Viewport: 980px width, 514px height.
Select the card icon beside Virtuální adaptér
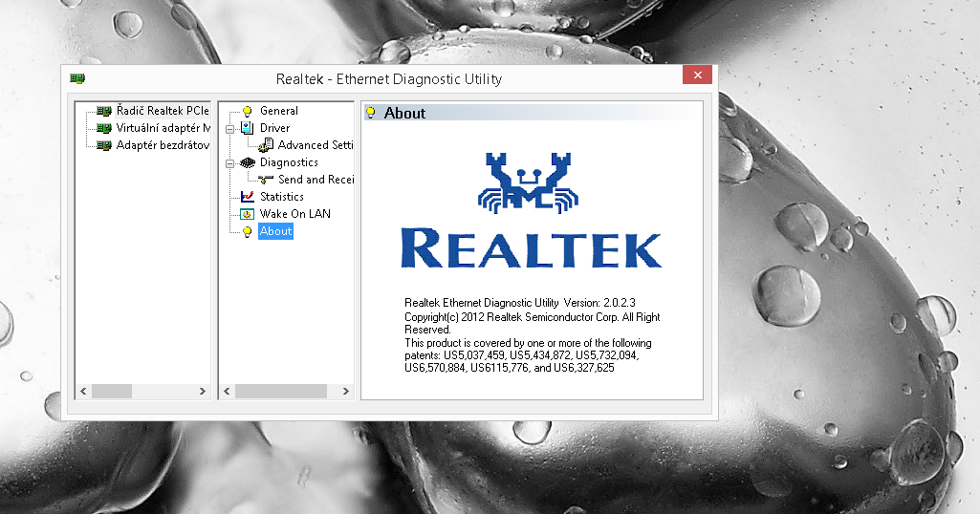[104, 128]
